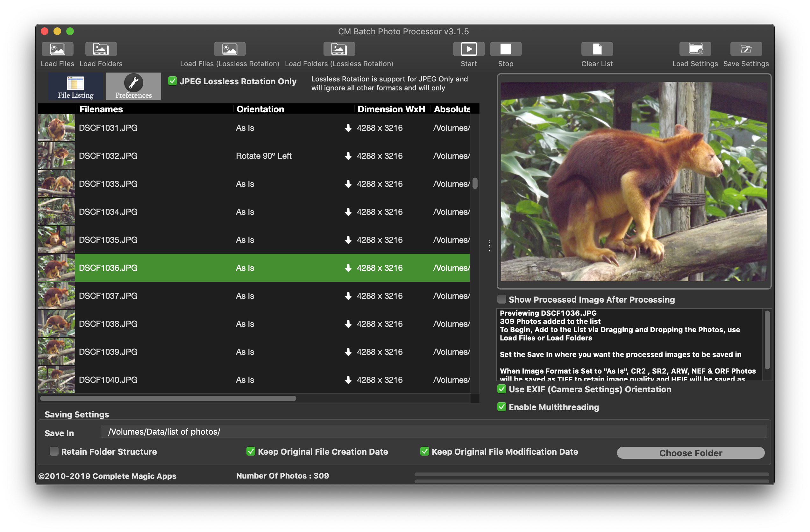Open the Load Settings icon
The height and width of the screenshot is (532, 810).
click(695, 49)
